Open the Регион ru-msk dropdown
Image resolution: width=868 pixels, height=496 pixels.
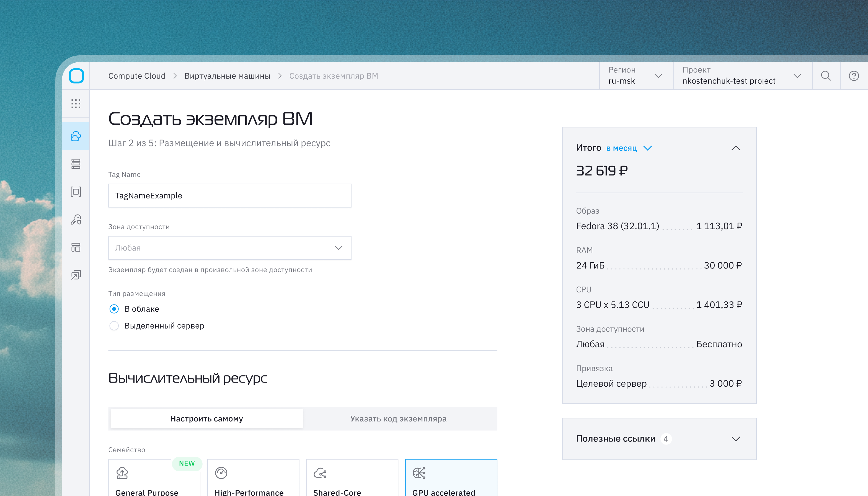(x=636, y=76)
